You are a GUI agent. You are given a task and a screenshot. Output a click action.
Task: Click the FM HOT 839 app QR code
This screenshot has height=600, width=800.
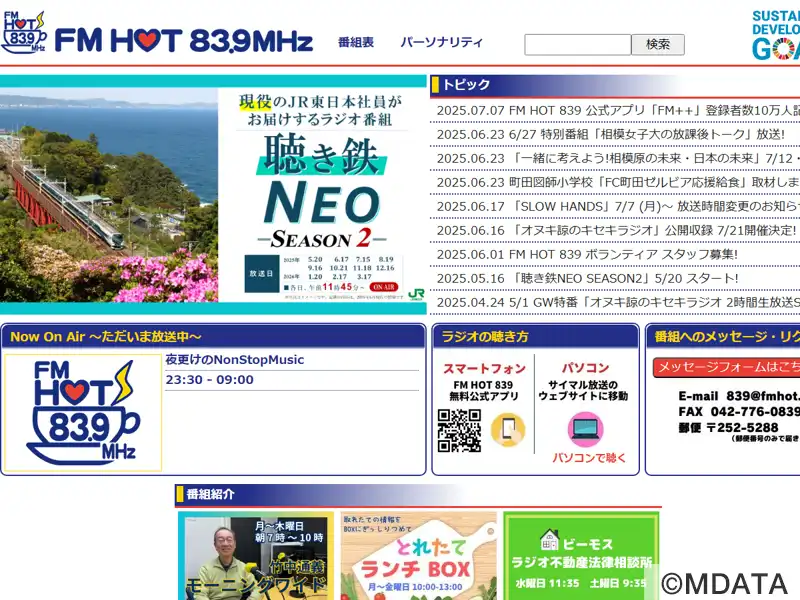tap(459, 431)
